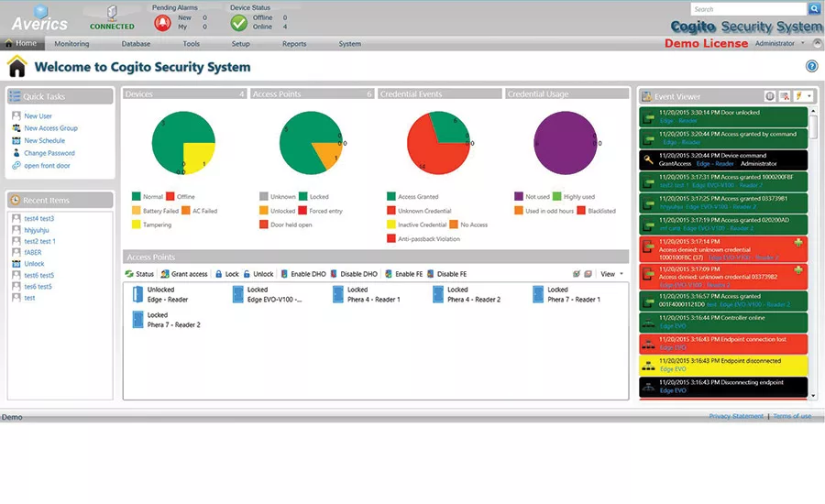825x504 pixels.
Task: Click Grant access toolbar button
Action: click(184, 274)
